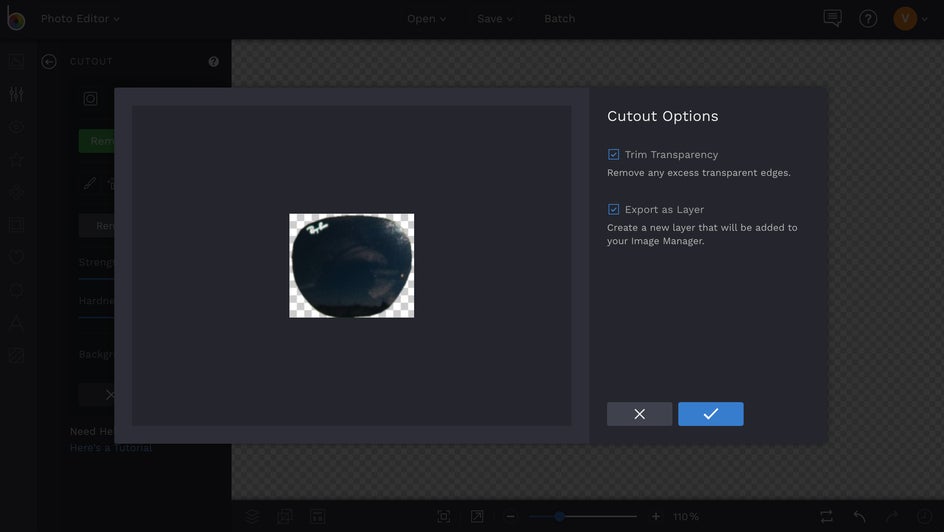
Task: Click the BeFunky logo icon
Action: coord(16,19)
